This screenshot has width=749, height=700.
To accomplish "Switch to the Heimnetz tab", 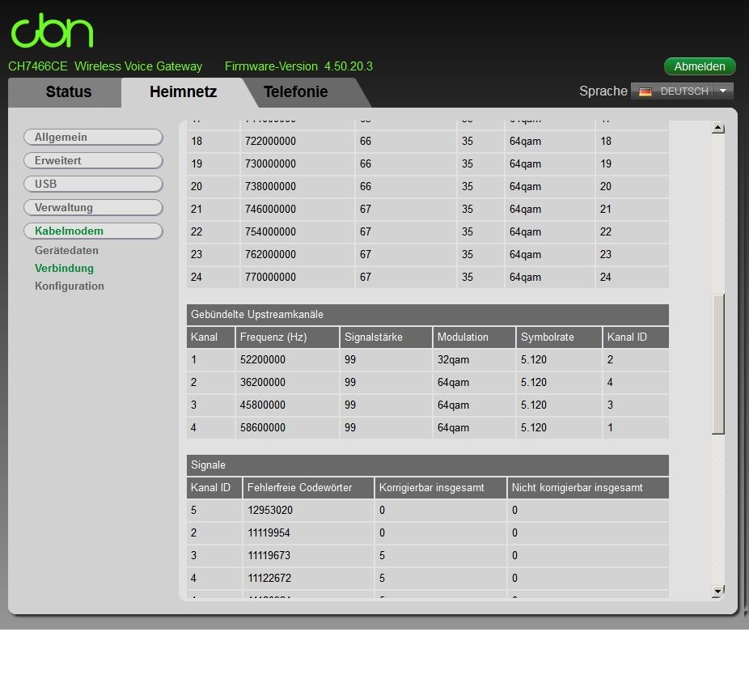I will (x=183, y=91).
